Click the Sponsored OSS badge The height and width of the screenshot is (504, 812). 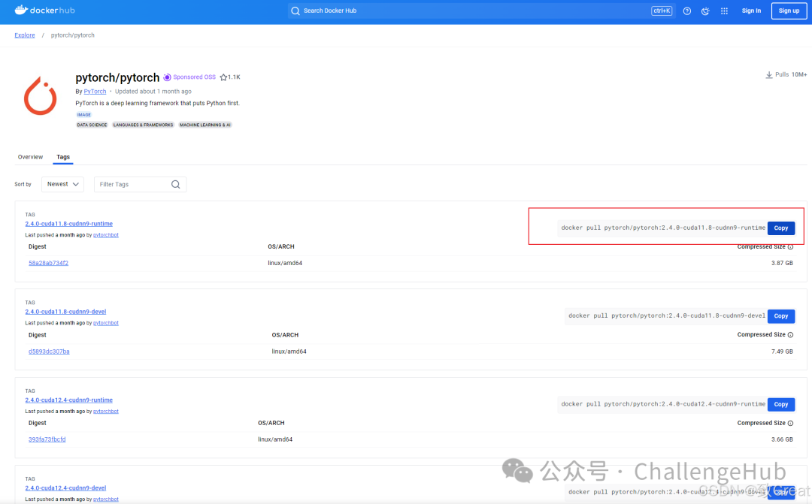pyautogui.click(x=189, y=77)
